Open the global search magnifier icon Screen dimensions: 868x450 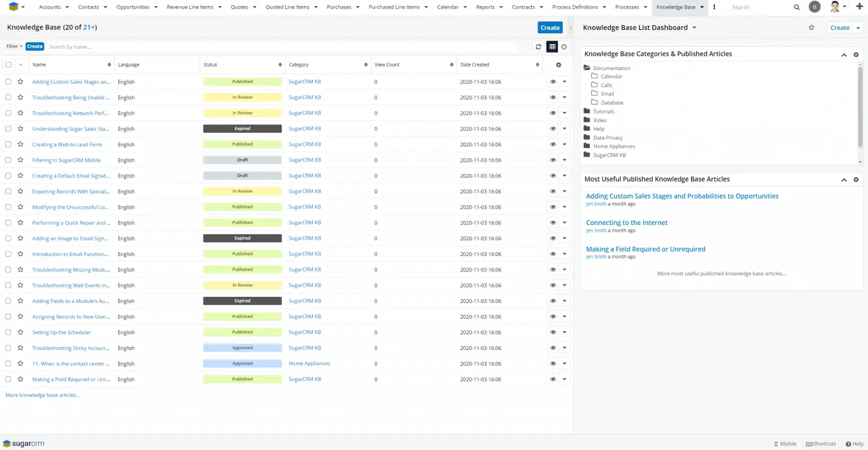click(x=797, y=7)
